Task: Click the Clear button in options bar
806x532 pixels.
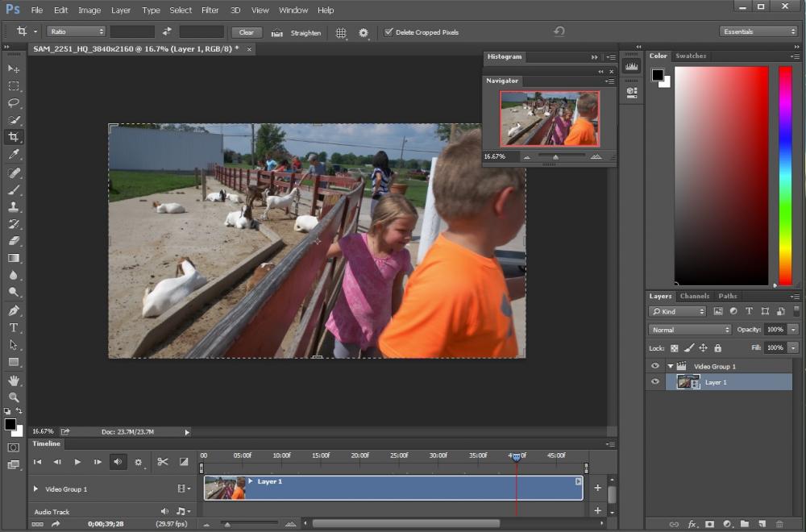Action: 247,32
